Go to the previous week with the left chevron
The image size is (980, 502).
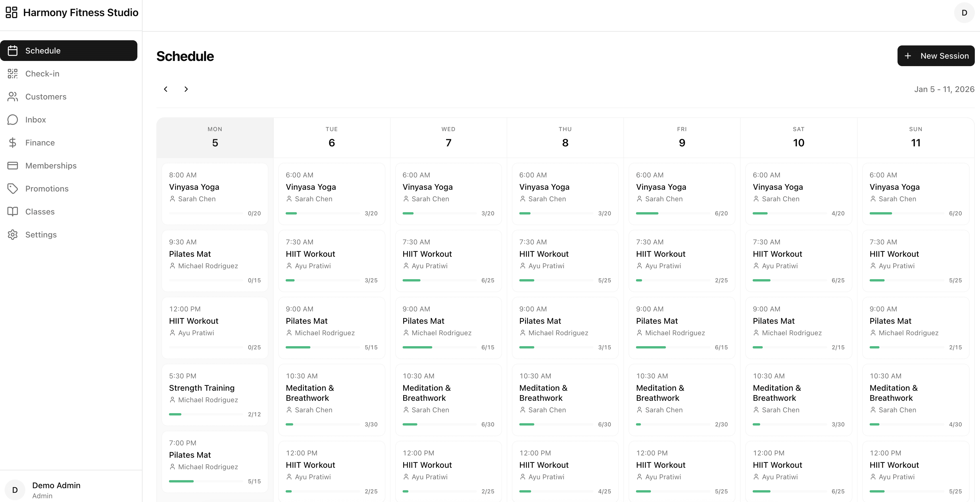[166, 89]
